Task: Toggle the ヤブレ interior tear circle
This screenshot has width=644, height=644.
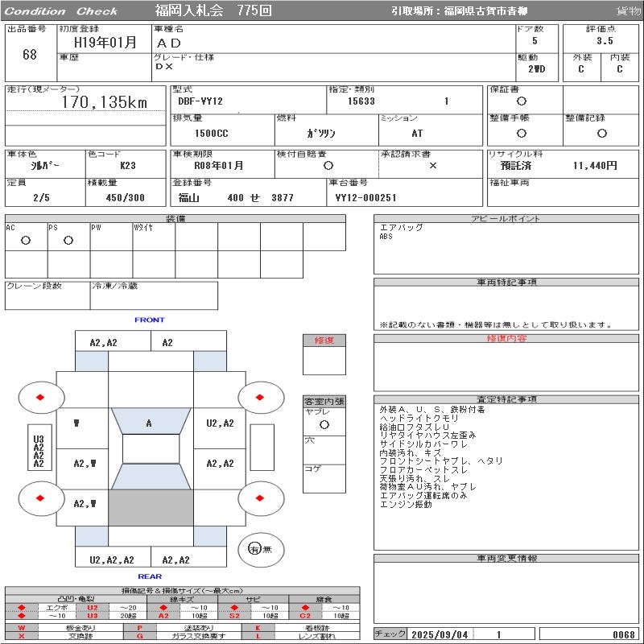Action: tap(324, 423)
